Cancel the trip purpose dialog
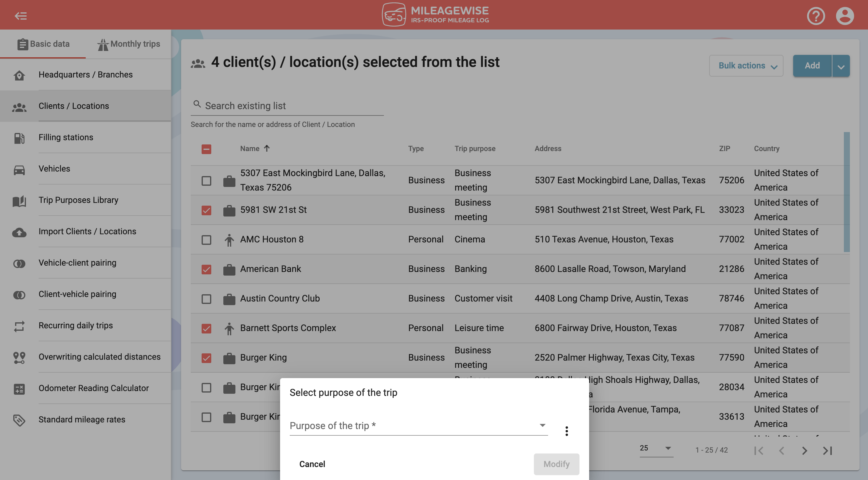The height and width of the screenshot is (480, 868). (x=312, y=464)
